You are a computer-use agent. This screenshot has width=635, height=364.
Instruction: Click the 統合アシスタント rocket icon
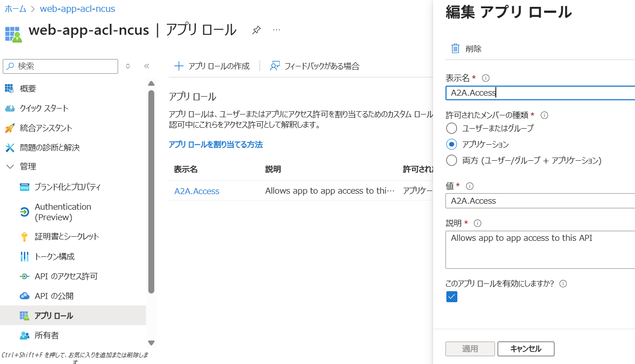(10, 128)
